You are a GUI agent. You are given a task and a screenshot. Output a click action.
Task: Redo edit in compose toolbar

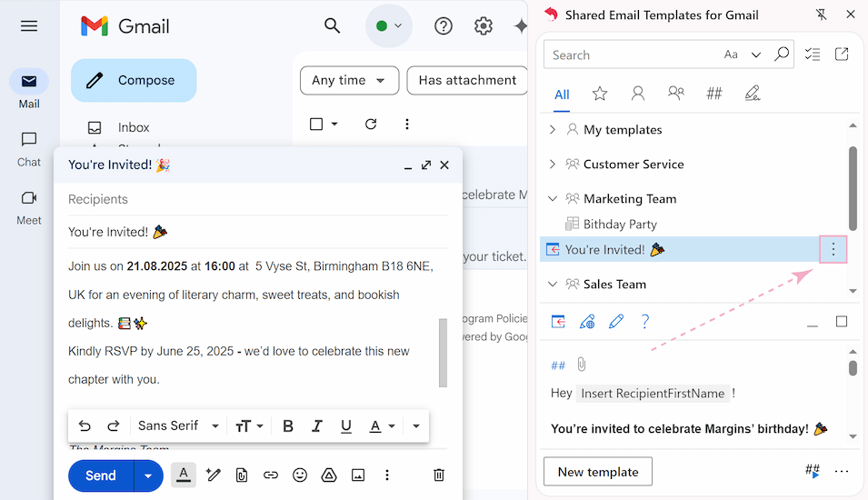coord(114,425)
